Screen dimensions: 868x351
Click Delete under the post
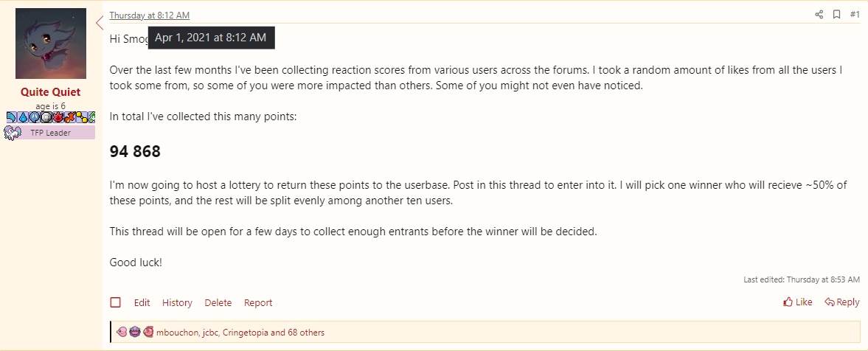coord(218,303)
